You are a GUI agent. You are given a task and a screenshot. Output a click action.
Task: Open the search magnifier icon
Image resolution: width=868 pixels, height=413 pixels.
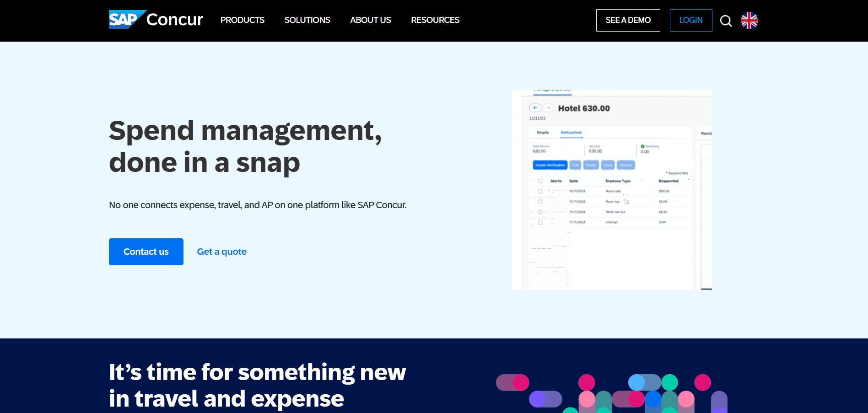coord(726,21)
